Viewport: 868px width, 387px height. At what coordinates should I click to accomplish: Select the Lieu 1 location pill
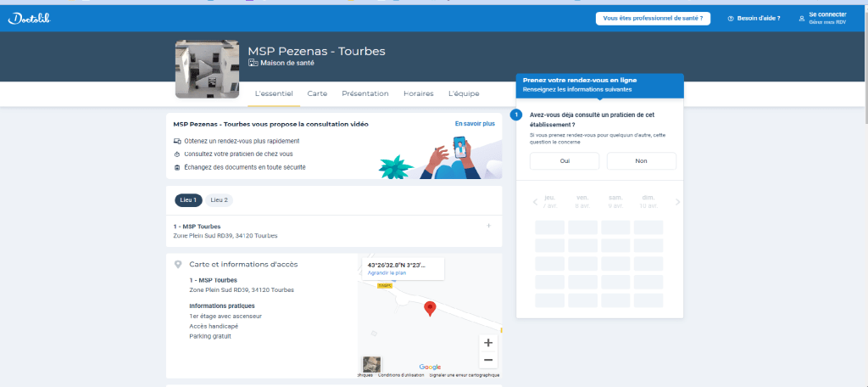[189, 200]
